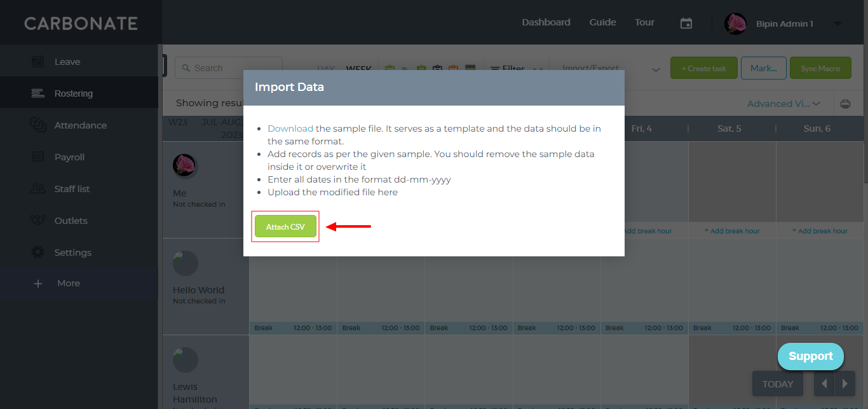Open the Payroll sidebar icon
This screenshot has height=409, width=868.
(38, 156)
